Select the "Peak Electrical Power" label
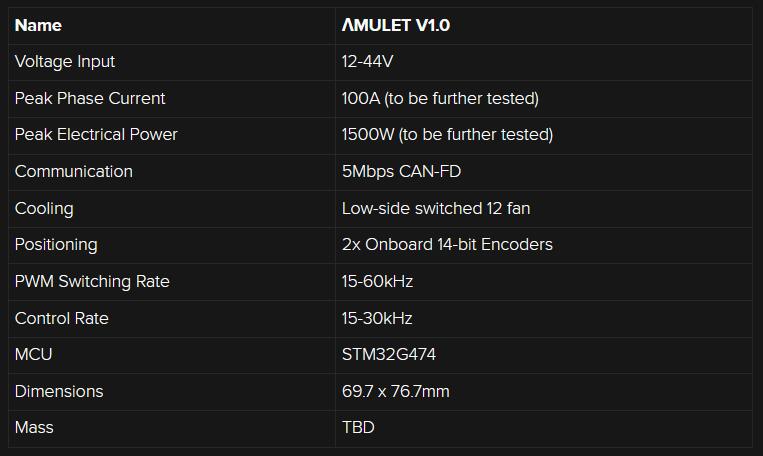 pos(96,135)
